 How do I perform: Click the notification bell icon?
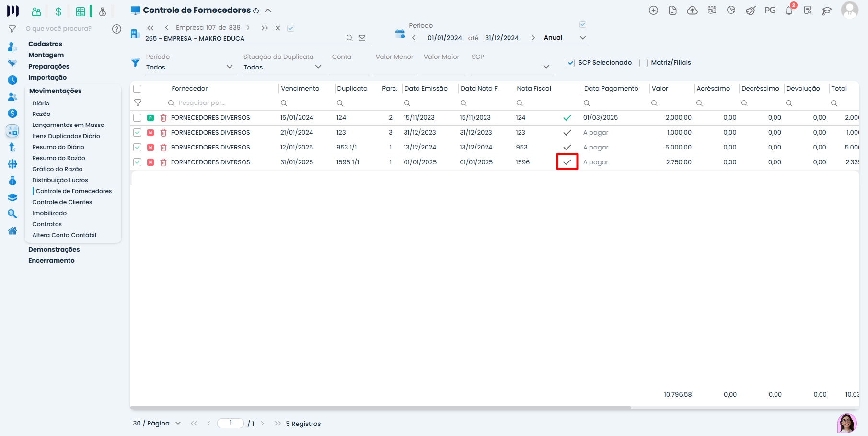(x=788, y=11)
